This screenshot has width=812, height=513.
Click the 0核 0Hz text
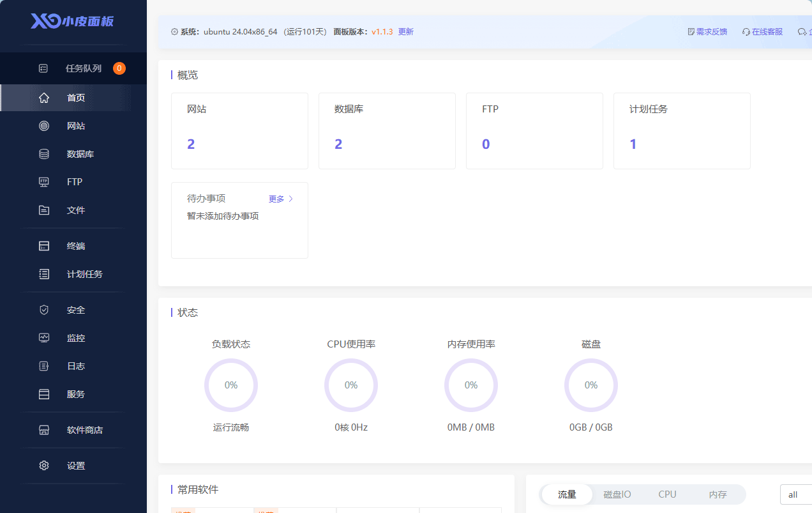pyautogui.click(x=351, y=427)
